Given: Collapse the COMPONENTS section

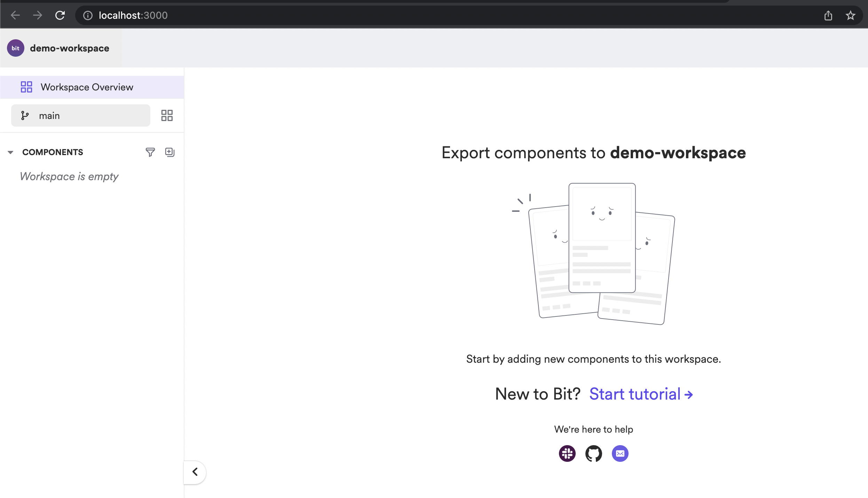Looking at the screenshot, I should [x=10, y=152].
